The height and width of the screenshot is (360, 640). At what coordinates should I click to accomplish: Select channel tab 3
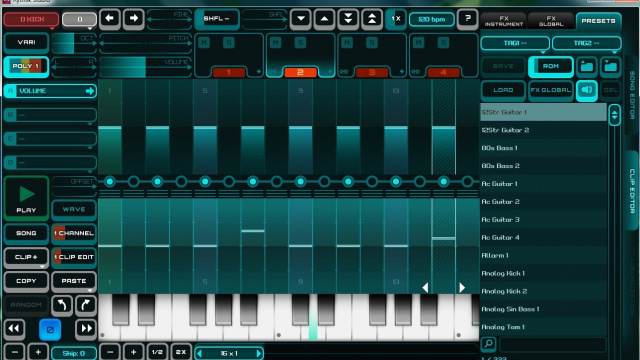[x=372, y=72]
